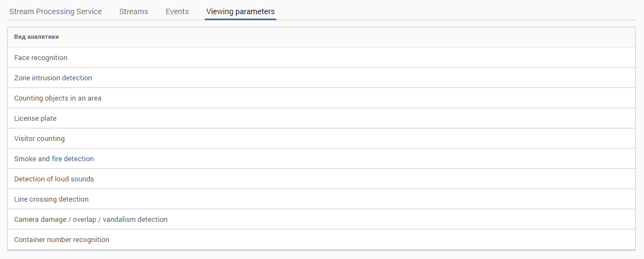Select Zone intrusion detection analytics
The image size is (644, 259).
point(53,78)
